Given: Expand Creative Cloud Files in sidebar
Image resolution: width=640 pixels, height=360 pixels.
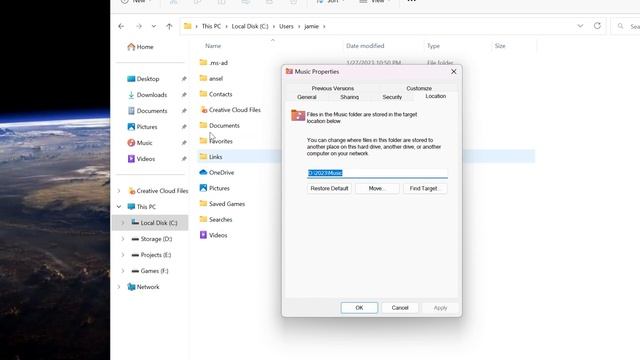Looking at the screenshot, I should coord(119,191).
